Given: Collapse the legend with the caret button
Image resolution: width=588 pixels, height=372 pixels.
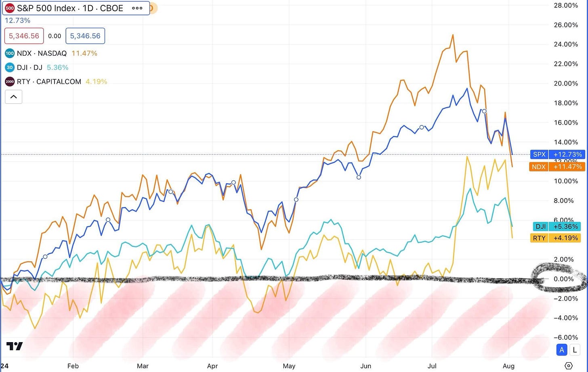Looking at the screenshot, I should (13, 97).
